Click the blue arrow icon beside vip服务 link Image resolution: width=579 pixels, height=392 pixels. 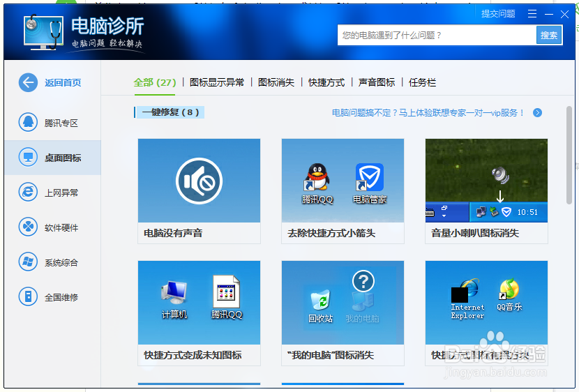click(538, 112)
